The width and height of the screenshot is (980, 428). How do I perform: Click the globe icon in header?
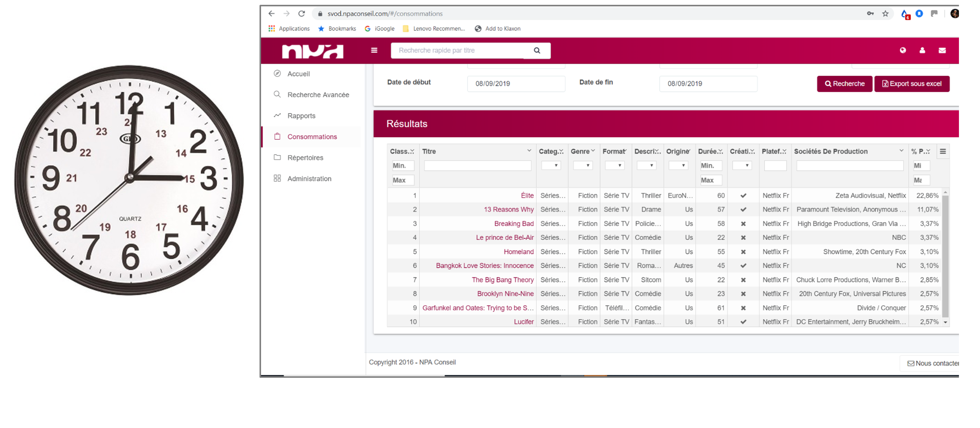[x=902, y=50]
